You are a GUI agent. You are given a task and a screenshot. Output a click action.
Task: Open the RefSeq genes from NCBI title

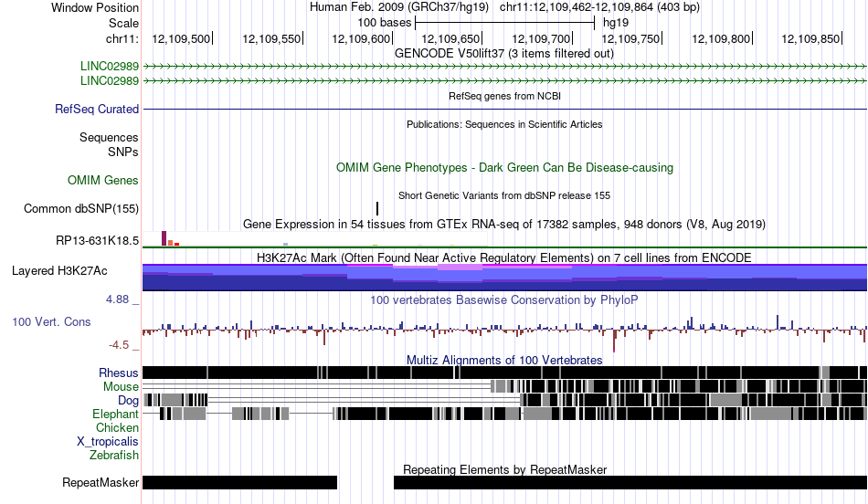504,96
